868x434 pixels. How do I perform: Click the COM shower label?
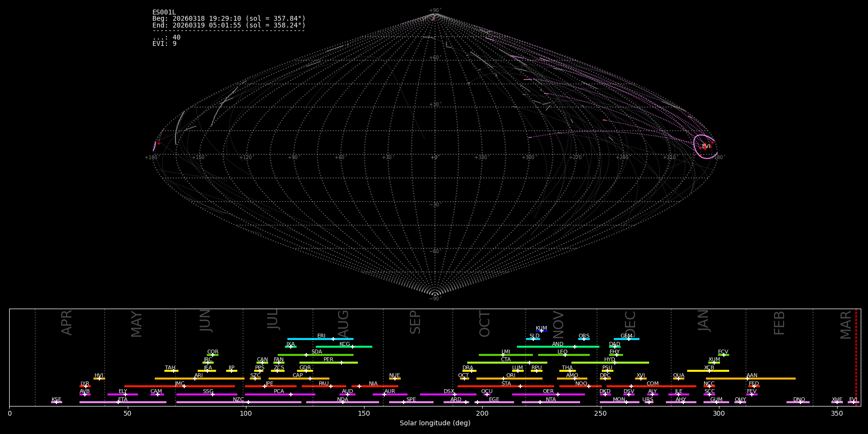click(652, 383)
